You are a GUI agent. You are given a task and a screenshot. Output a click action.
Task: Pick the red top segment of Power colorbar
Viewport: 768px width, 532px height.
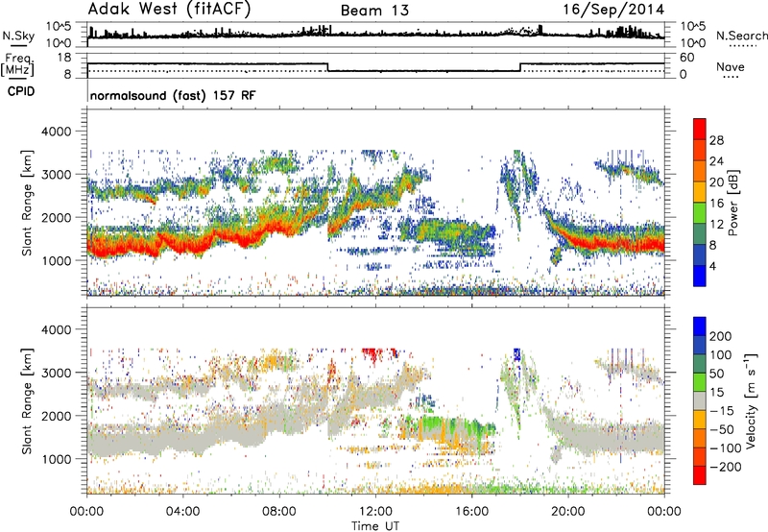pos(700,130)
